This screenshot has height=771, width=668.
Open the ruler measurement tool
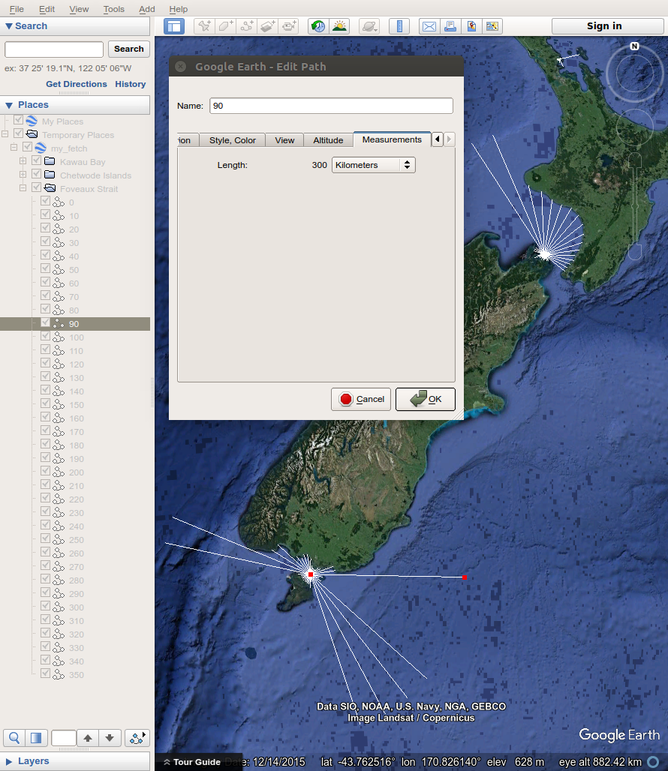[x=399, y=26]
